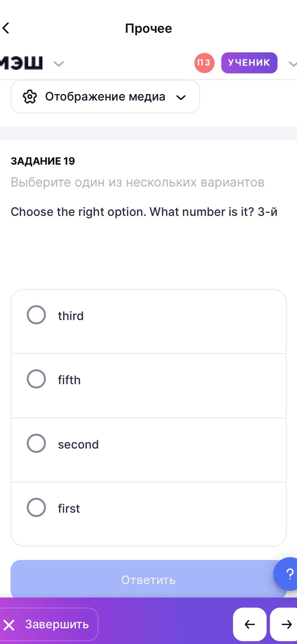Open the Отображение медиа dropdown

point(105,97)
